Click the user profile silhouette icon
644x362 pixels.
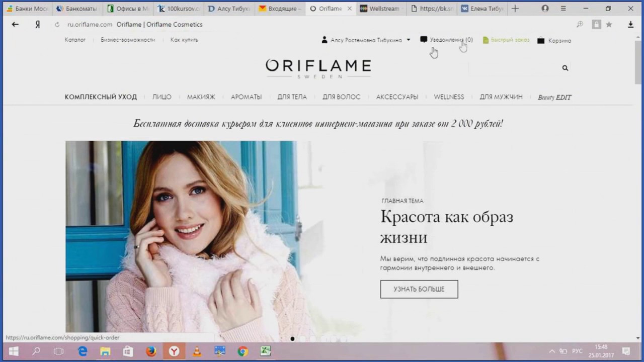click(325, 40)
